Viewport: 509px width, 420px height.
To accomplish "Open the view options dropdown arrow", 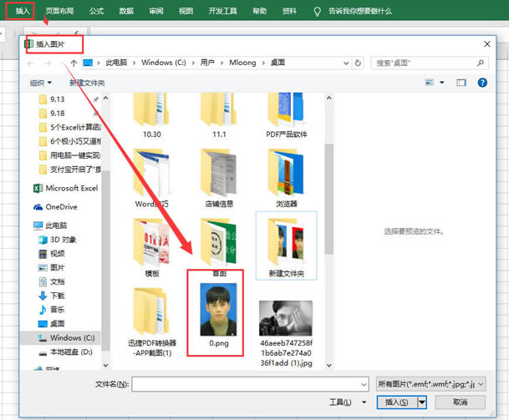I will pos(442,83).
